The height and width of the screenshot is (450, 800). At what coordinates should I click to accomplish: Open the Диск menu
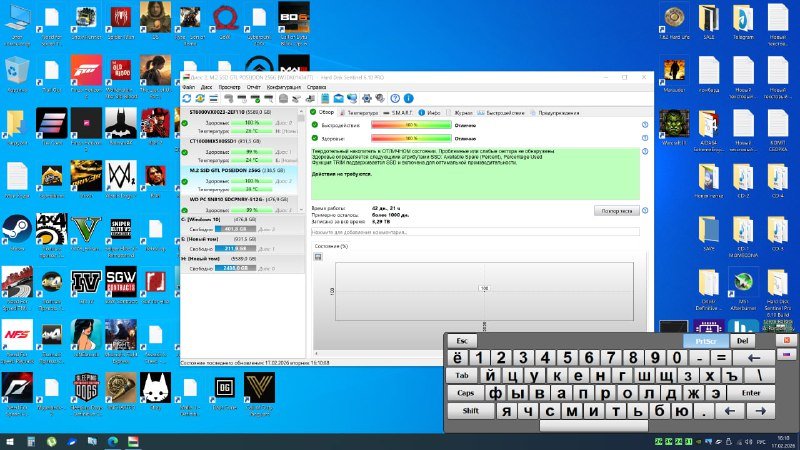click(206, 87)
